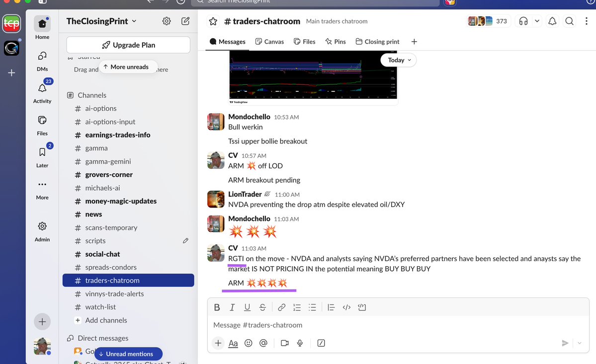The image size is (596, 364).
Task: Toggle blockquote formatting
Action: (x=331, y=307)
